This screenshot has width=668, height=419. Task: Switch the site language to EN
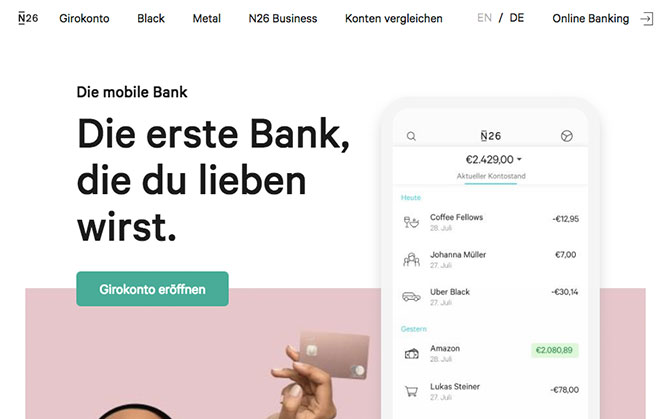484,18
